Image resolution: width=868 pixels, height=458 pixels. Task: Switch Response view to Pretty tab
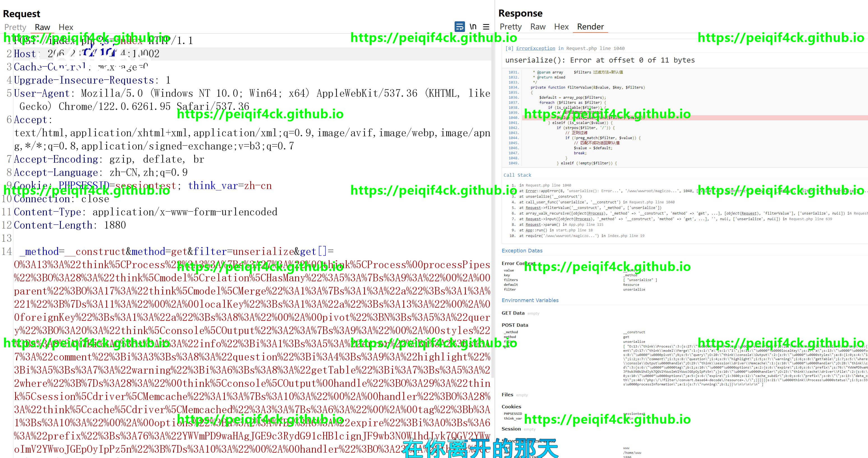[x=510, y=27]
